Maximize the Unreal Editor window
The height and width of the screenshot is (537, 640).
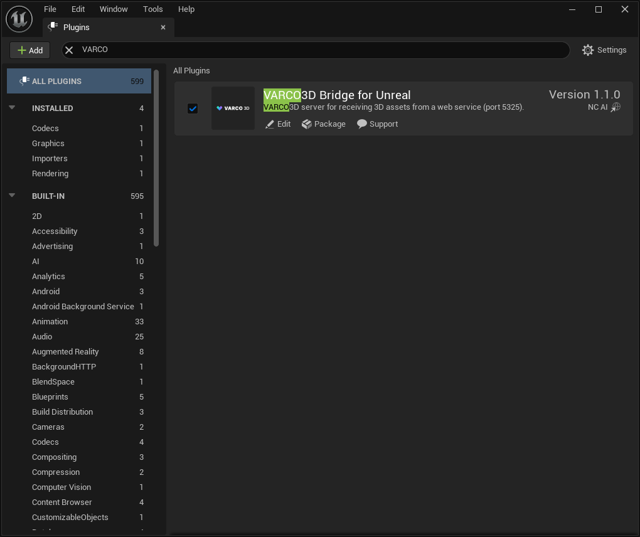(598, 9)
